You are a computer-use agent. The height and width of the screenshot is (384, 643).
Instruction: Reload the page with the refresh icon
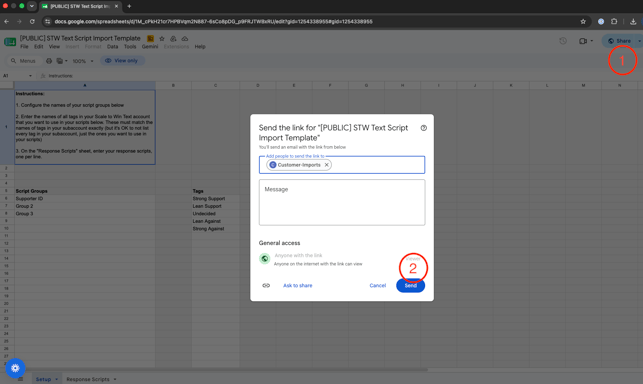coord(32,21)
